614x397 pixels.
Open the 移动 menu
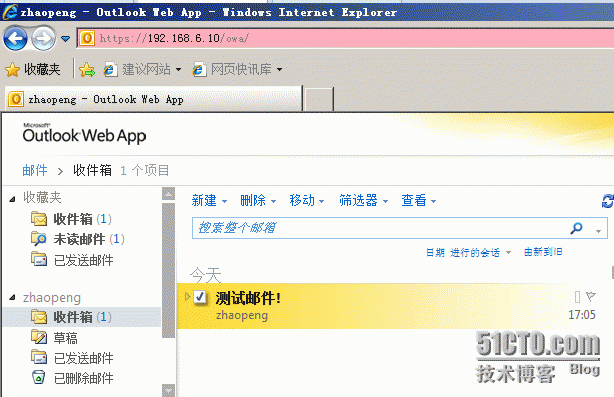coord(307,200)
